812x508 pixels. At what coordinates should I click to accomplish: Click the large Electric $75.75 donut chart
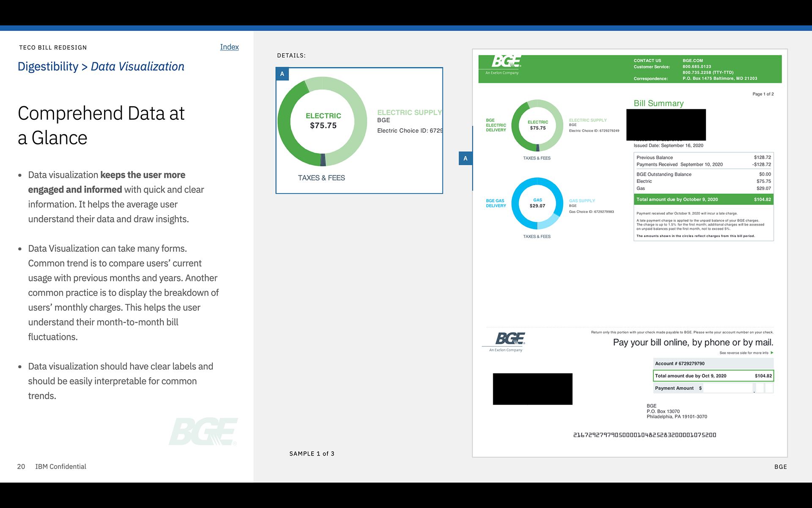click(323, 121)
